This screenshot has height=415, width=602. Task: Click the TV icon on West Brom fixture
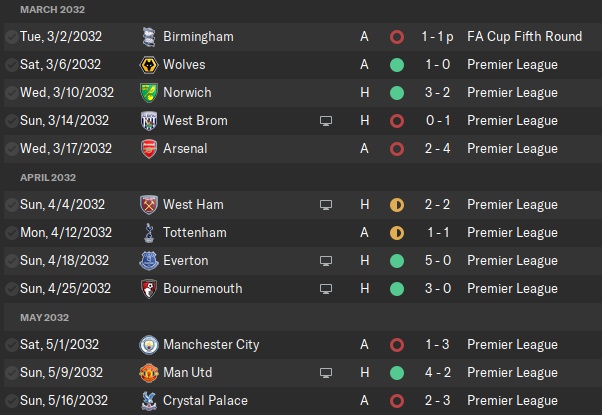tap(325, 121)
